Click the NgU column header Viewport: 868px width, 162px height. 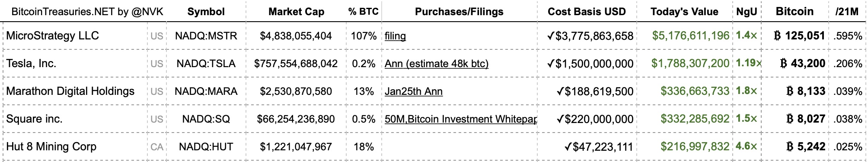point(747,12)
